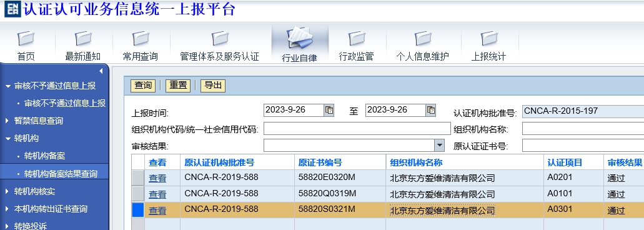644x230 pixels.
Task: Select cell 58820Q0319M
Action: click(x=340, y=194)
